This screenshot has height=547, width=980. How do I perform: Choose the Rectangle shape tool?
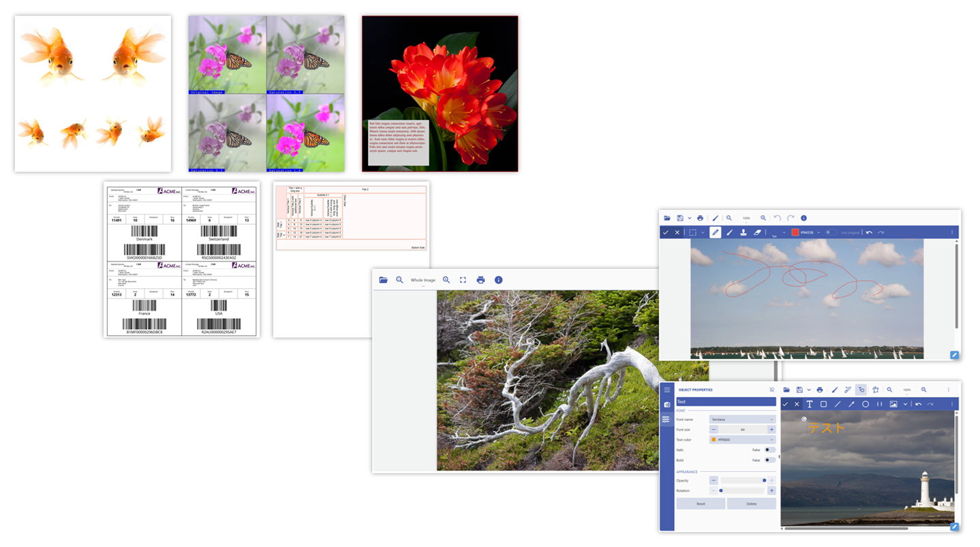824,404
